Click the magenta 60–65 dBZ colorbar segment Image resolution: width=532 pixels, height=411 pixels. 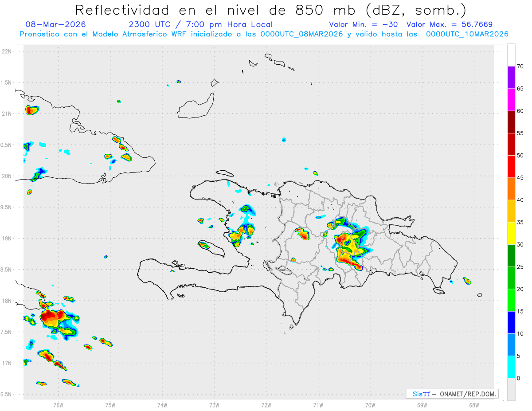511,100
